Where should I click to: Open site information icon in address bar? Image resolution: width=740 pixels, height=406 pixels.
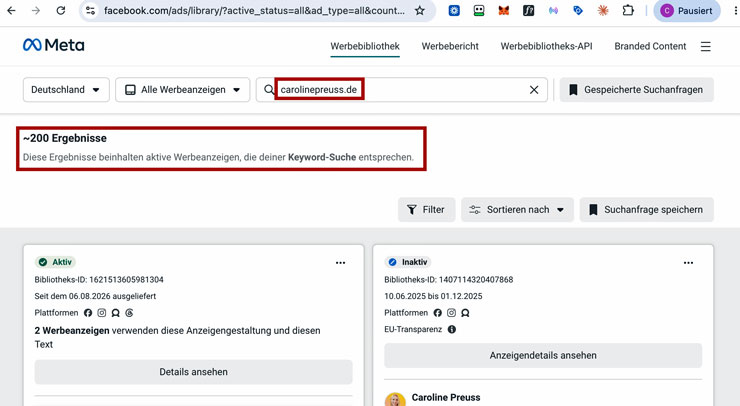tap(90, 10)
